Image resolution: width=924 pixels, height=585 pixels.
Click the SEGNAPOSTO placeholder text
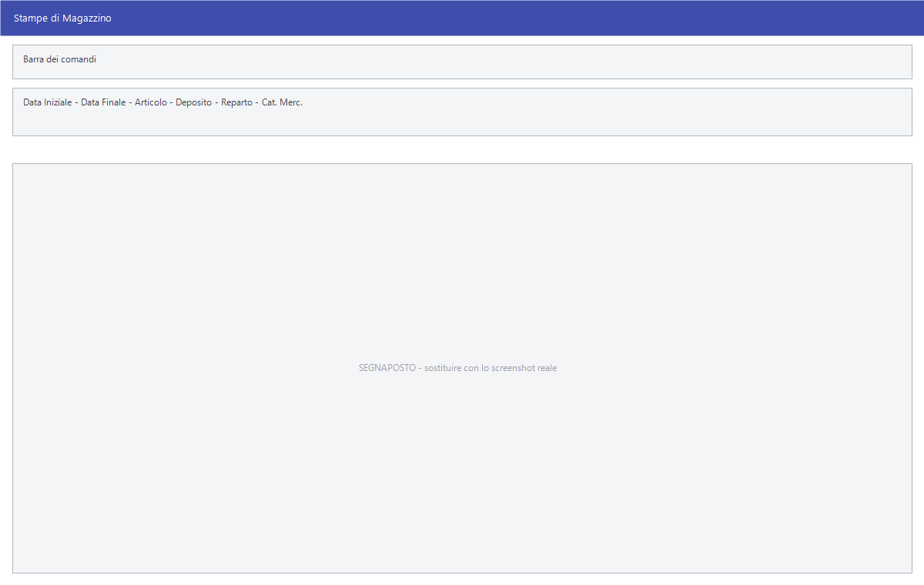pos(457,368)
